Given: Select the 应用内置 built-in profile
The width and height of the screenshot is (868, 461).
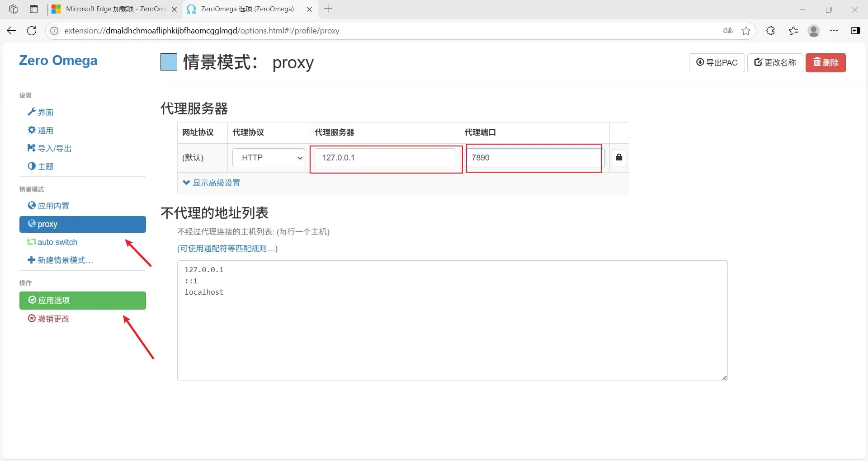Looking at the screenshot, I should click(53, 205).
